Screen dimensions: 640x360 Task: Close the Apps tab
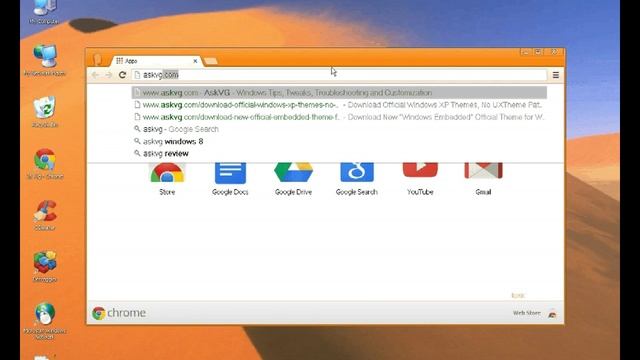click(195, 61)
